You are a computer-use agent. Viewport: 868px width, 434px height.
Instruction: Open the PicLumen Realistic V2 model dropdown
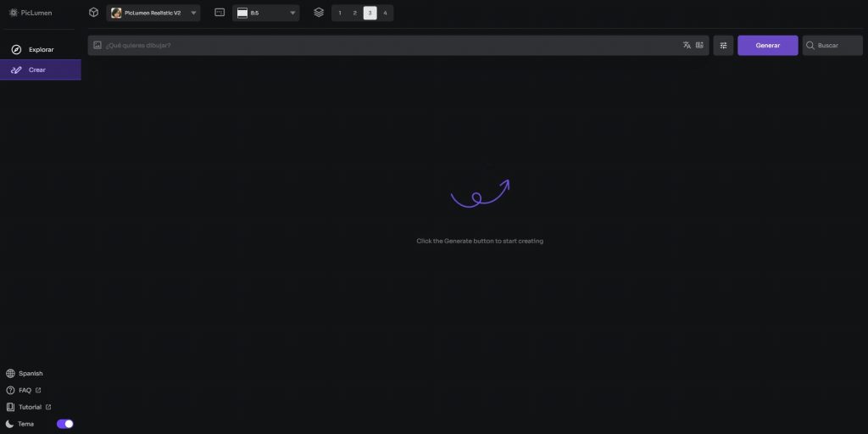153,13
